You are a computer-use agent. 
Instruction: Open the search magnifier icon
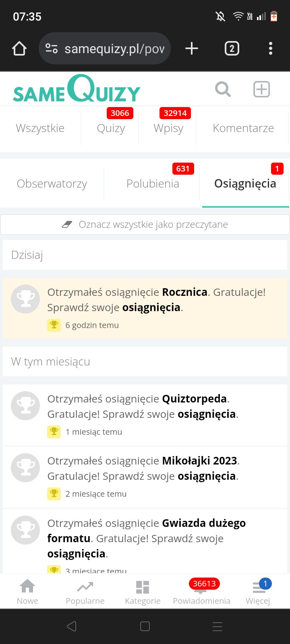pos(223,89)
